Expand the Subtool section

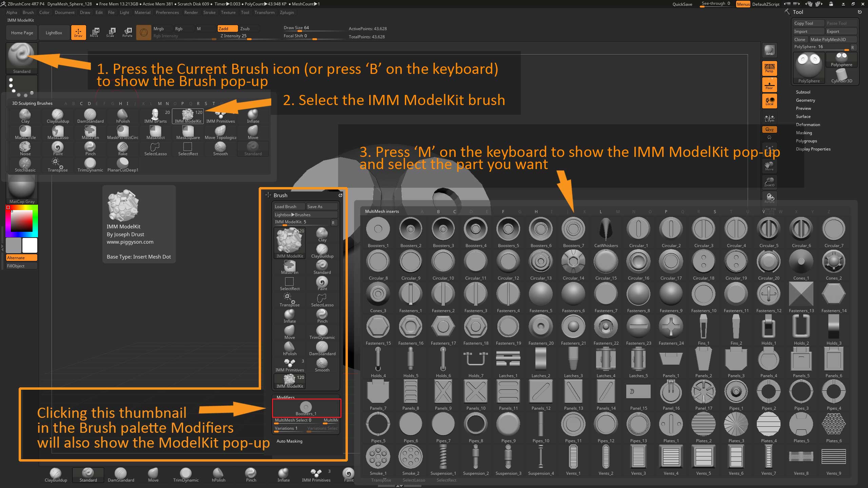pyautogui.click(x=803, y=92)
